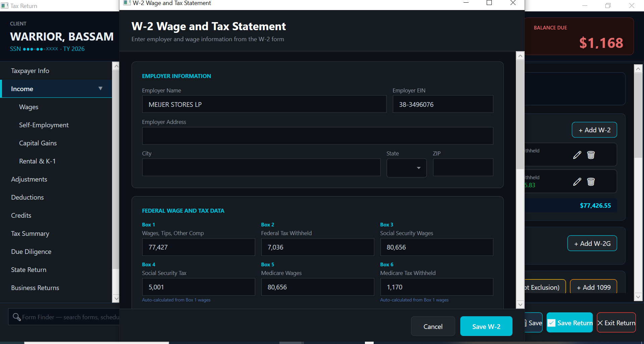644x344 pixels.
Task: Click Box 5 Medicare Wages field
Action: (318, 287)
